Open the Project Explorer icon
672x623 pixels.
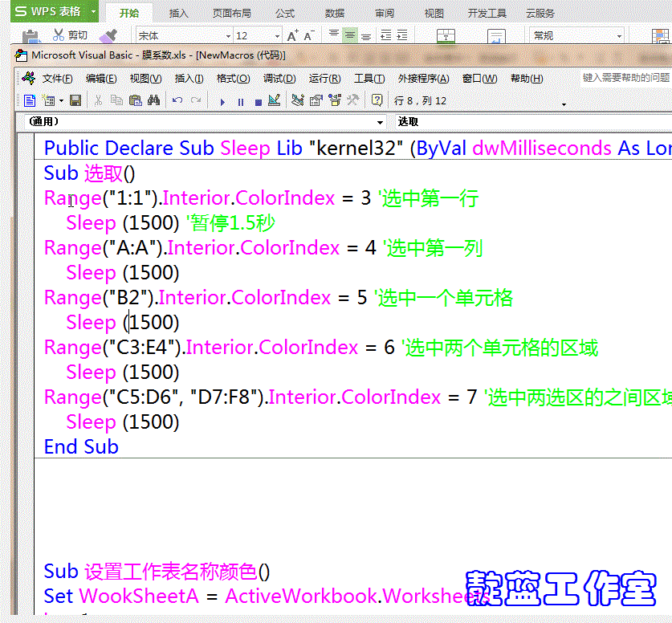(x=297, y=100)
